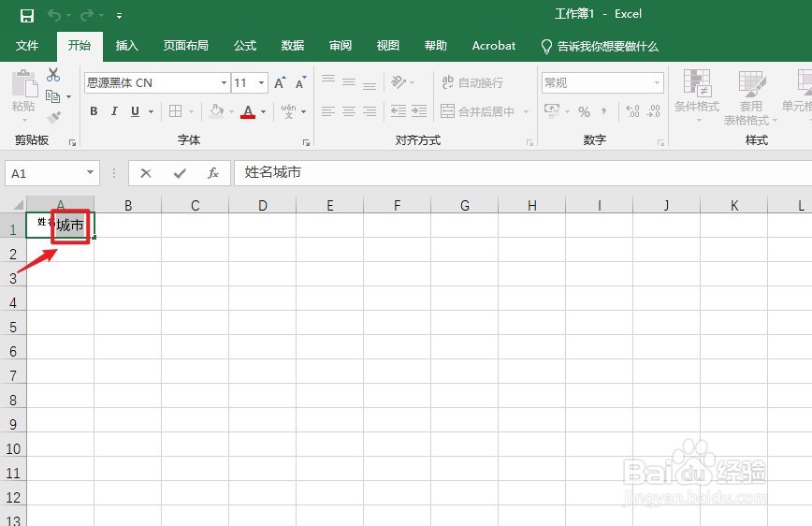Click the Increase Font Size icon

click(279, 83)
